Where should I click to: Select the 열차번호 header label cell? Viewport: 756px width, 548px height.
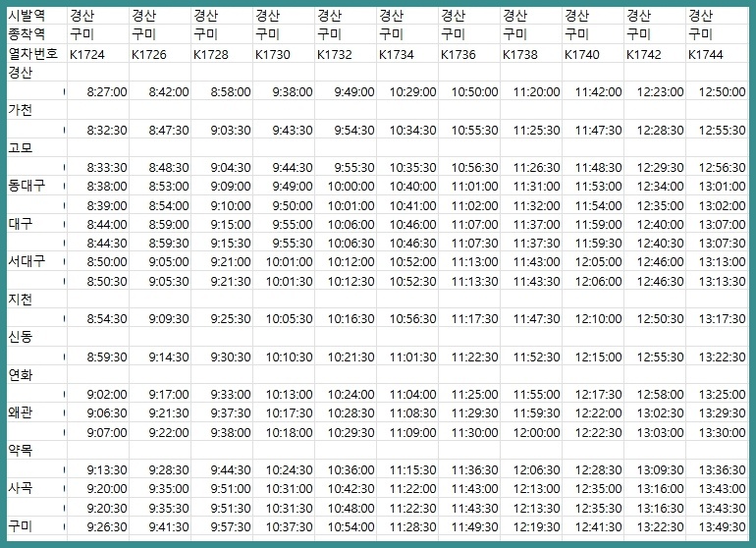click(36, 54)
